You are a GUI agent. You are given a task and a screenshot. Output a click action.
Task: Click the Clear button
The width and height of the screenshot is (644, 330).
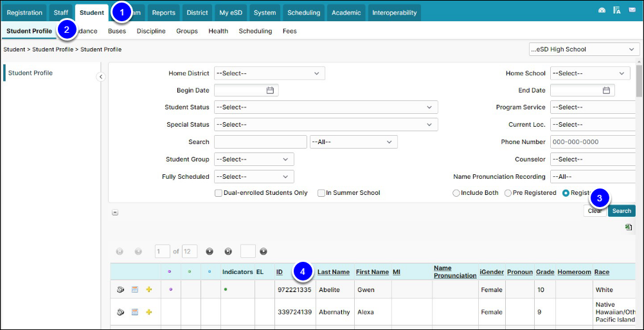595,211
